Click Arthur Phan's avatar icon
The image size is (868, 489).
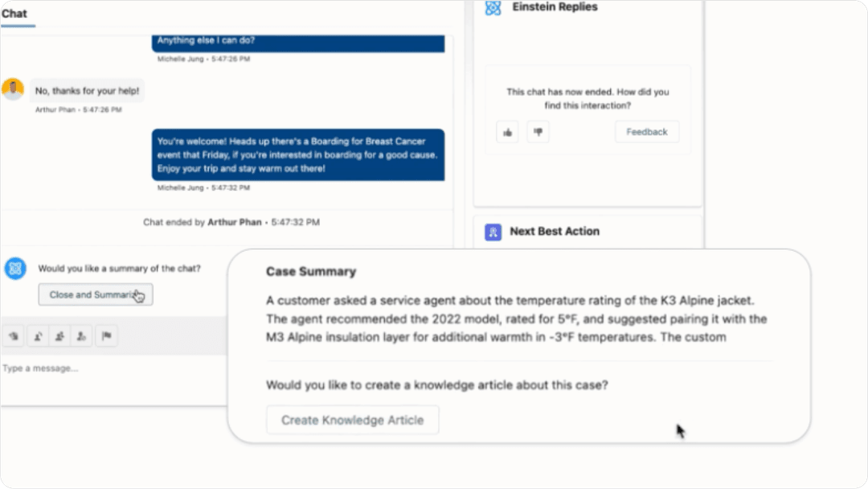tap(13, 88)
